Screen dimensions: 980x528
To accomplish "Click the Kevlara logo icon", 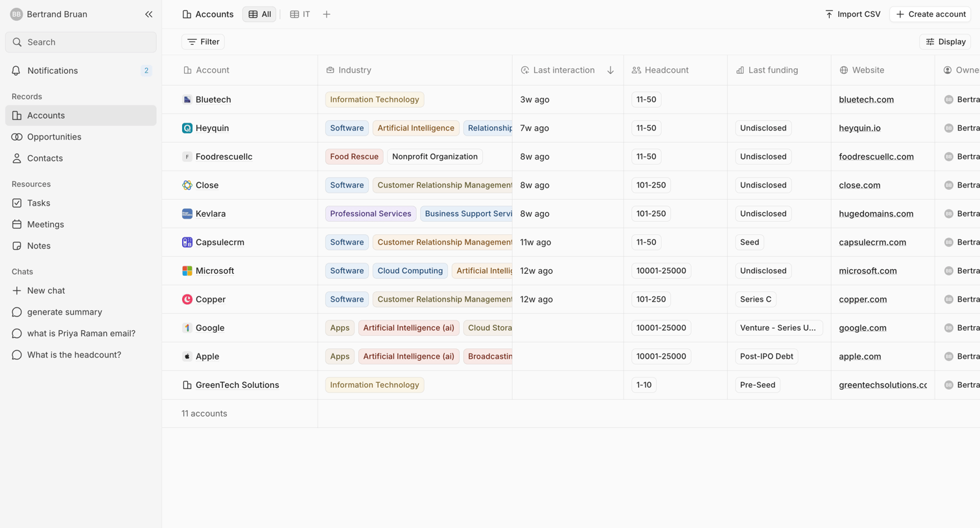I will pos(187,213).
